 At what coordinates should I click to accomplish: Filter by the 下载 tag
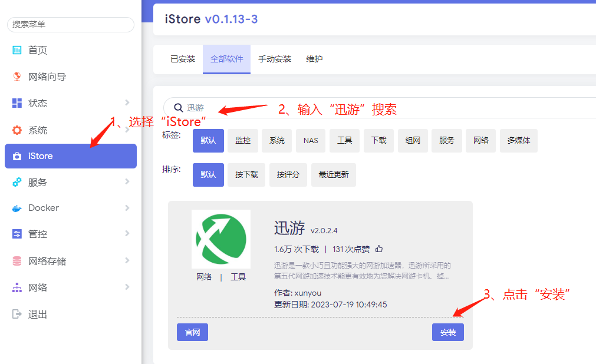click(378, 141)
